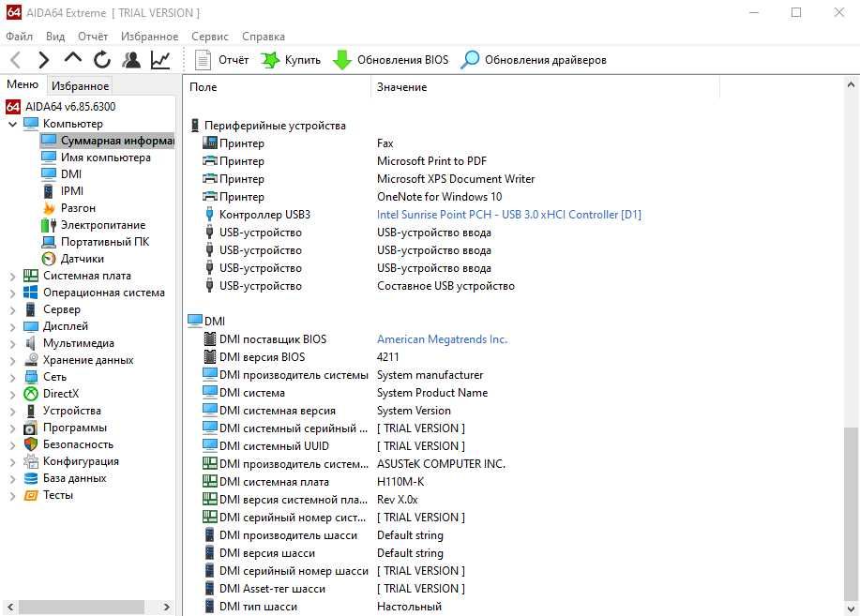This screenshot has width=860, height=616.
Task: Click the Программы icon in the tree
Action: point(31,428)
